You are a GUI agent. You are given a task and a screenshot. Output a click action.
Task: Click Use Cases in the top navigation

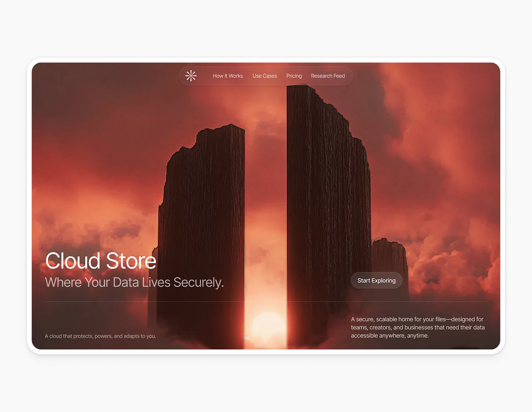point(264,76)
